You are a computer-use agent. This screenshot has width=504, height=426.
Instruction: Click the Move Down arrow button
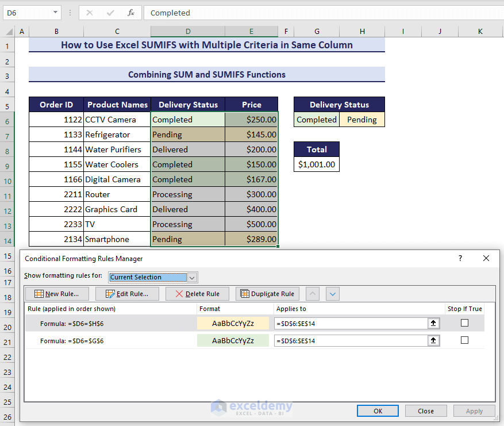tap(333, 294)
